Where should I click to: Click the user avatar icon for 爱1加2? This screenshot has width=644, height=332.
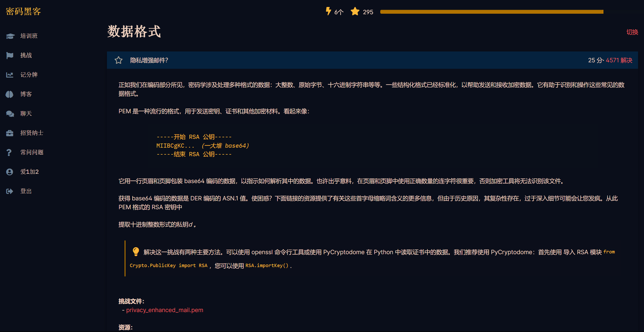pyautogui.click(x=10, y=172)
